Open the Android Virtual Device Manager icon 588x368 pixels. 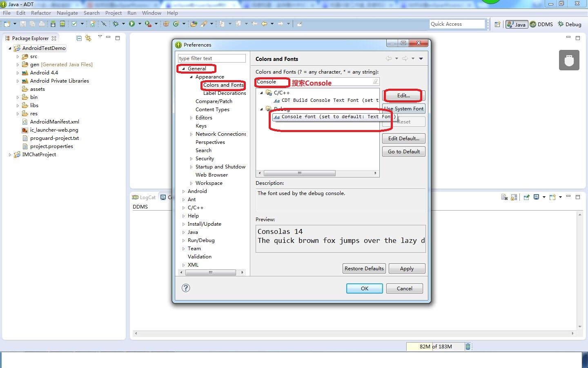[62, 24]
